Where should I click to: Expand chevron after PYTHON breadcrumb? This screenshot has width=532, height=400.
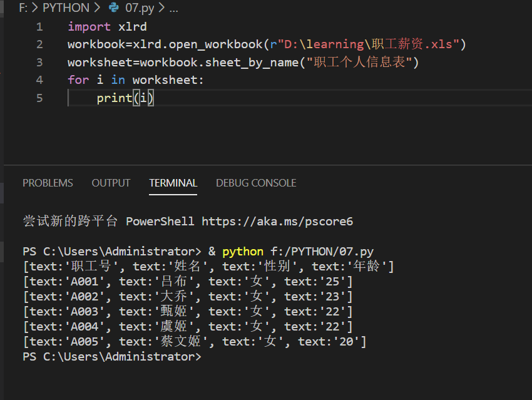(97, 8)
